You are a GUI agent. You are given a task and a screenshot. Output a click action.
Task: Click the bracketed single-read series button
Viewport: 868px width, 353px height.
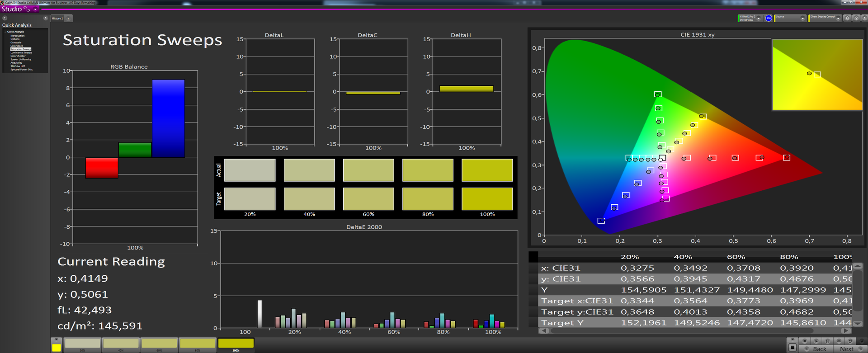pyautogui.click(x=827, y=341)
